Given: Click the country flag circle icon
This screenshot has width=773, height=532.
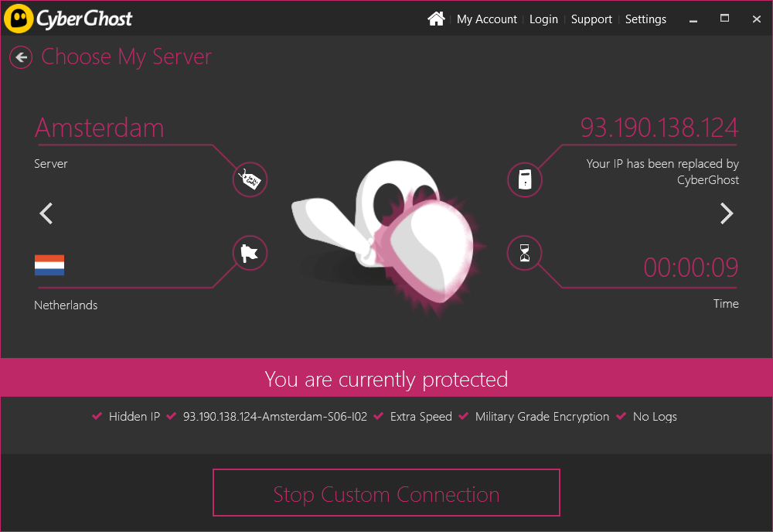Looking at the screenshot, I should [250, 253].
